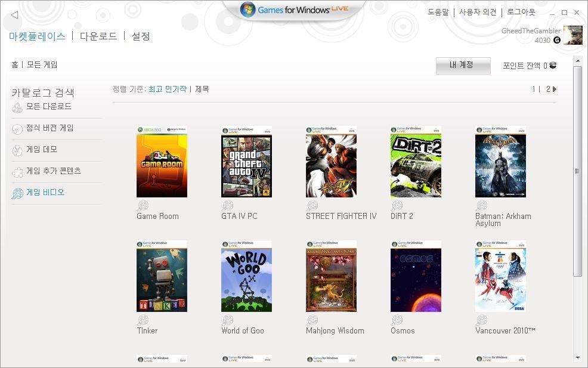
Task: Click the video reel icon above Osmos
Action: click(397, 320)
